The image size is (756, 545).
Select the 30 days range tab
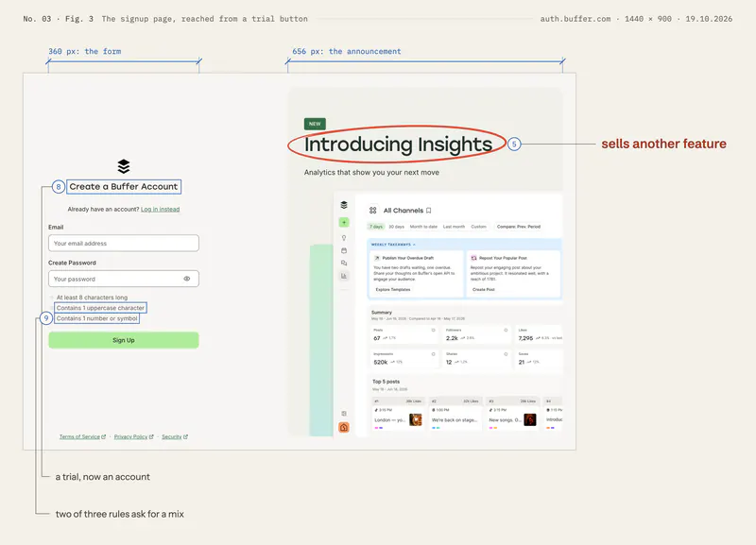[x=396, y=227]
